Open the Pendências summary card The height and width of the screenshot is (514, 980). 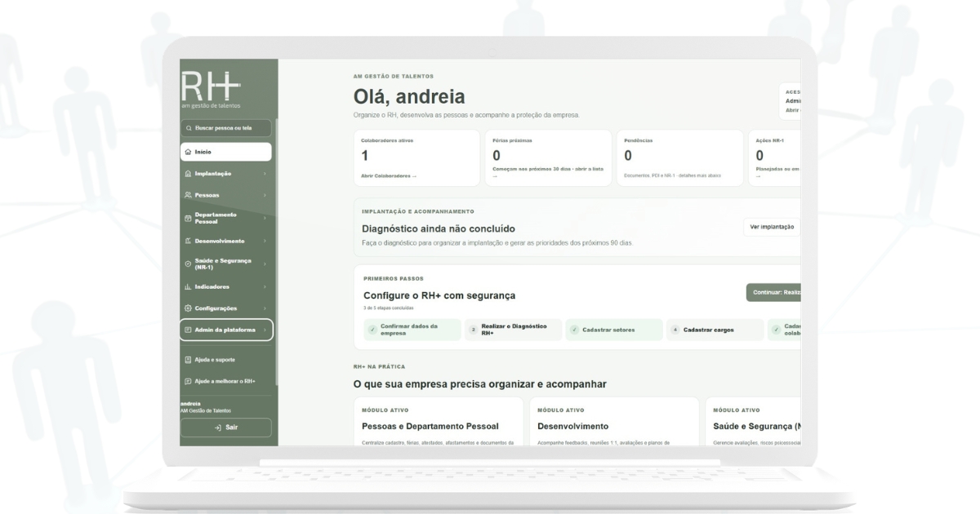click(x=679, y=157)
